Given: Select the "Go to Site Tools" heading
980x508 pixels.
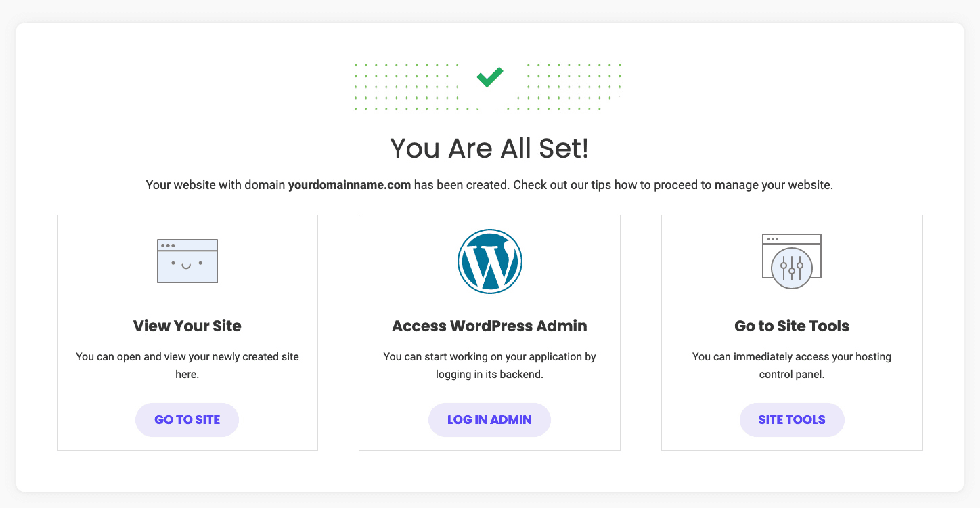Looking at the screenshot, I should 792,326.
